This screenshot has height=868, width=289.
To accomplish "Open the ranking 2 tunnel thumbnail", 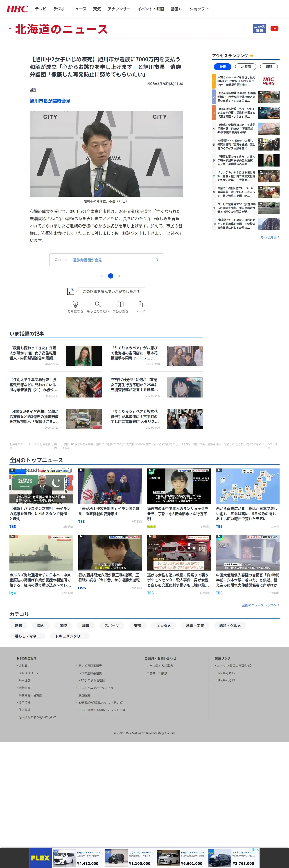I will [269, 97].
